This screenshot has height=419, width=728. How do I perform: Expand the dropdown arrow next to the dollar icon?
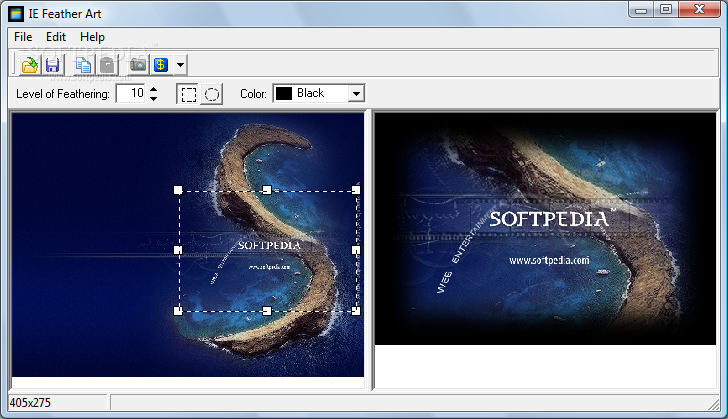pos(181,65)
